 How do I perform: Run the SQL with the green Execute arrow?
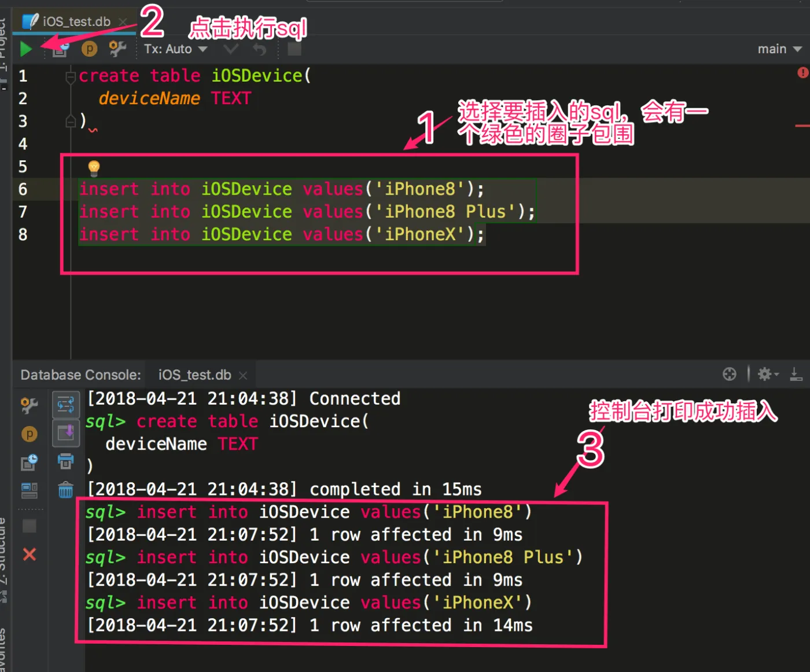click(x=25, y=49)
